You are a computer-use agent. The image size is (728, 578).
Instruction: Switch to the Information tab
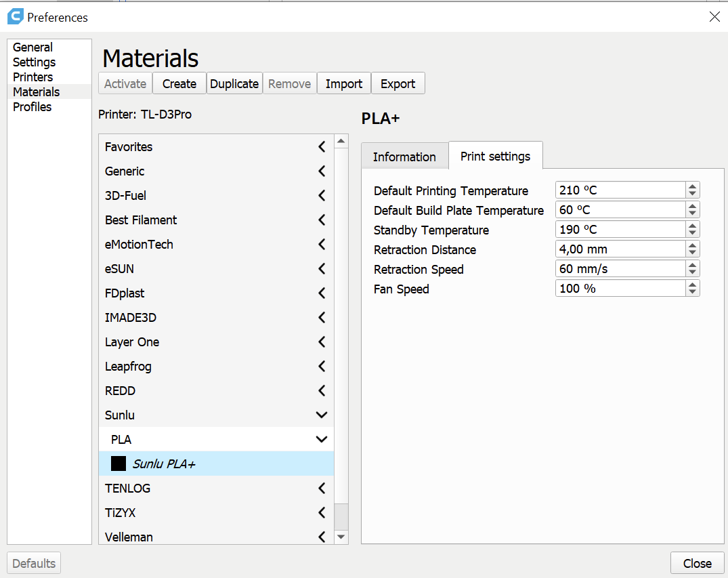coord(404,157)
